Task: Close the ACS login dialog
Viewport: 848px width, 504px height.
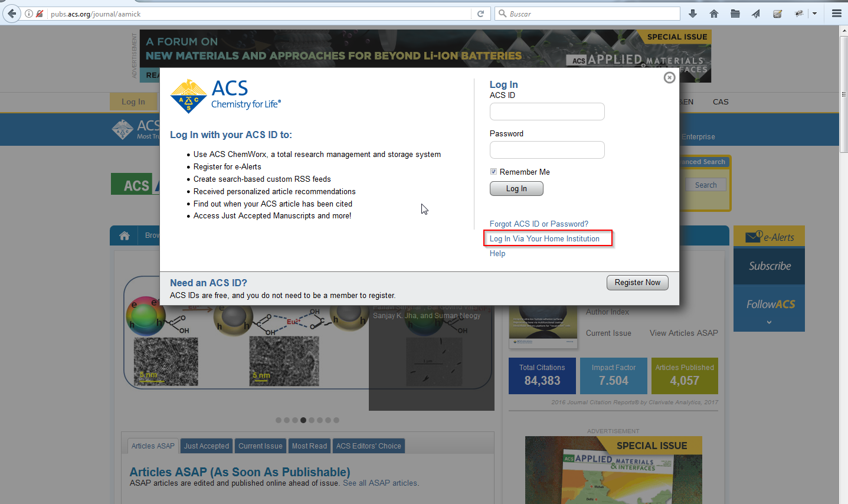Action: (669, 77)
